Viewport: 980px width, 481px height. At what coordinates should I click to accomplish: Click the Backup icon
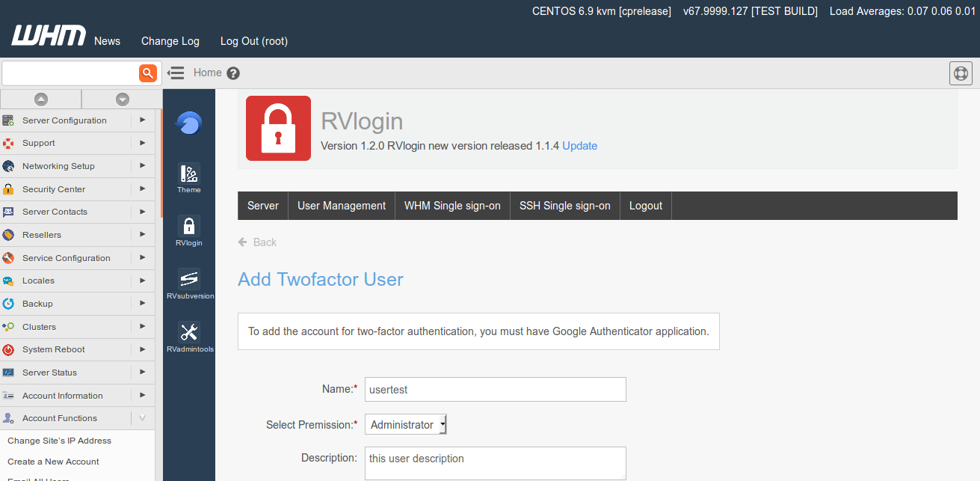point(8,304)
